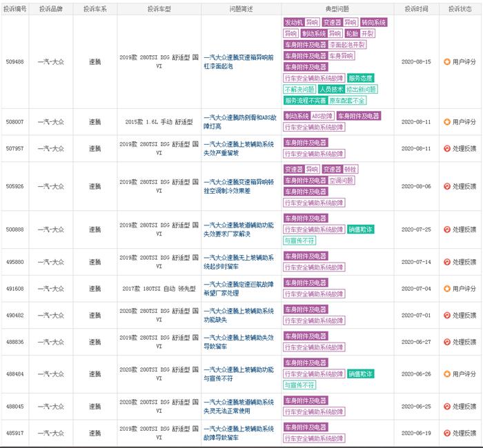Click complaint number 485917

(x=14, y=434)
